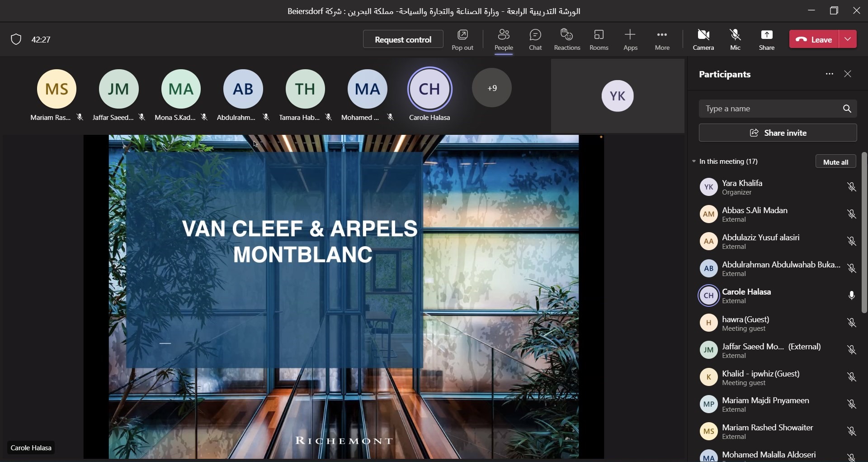The width and height of the screenshot is (868, 462).
Task: Click the AB avatar of Abdulrahman
Action: (243, 89)
